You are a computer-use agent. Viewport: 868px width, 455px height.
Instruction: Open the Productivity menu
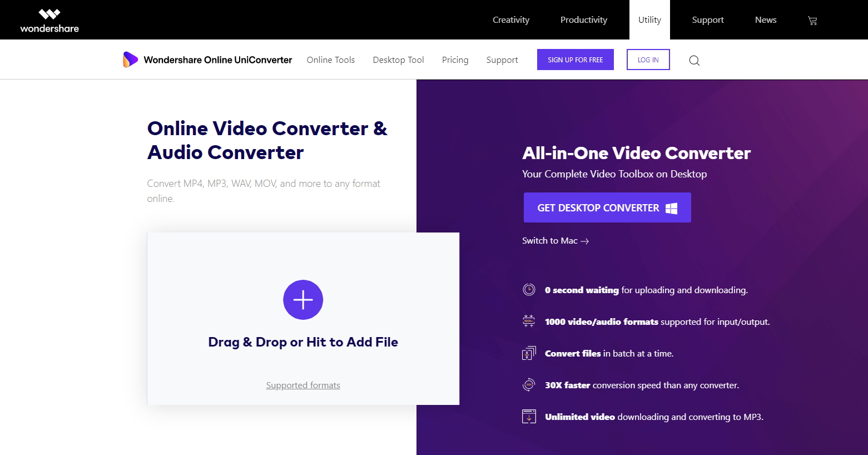coord(584,20)
